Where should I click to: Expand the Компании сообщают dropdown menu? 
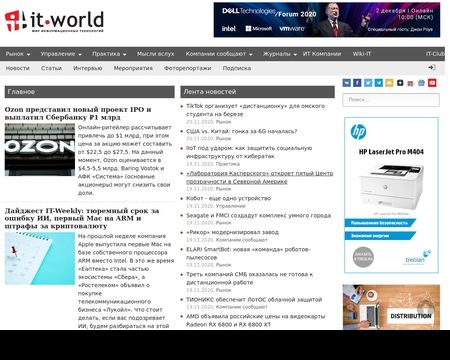pos(219,54)
